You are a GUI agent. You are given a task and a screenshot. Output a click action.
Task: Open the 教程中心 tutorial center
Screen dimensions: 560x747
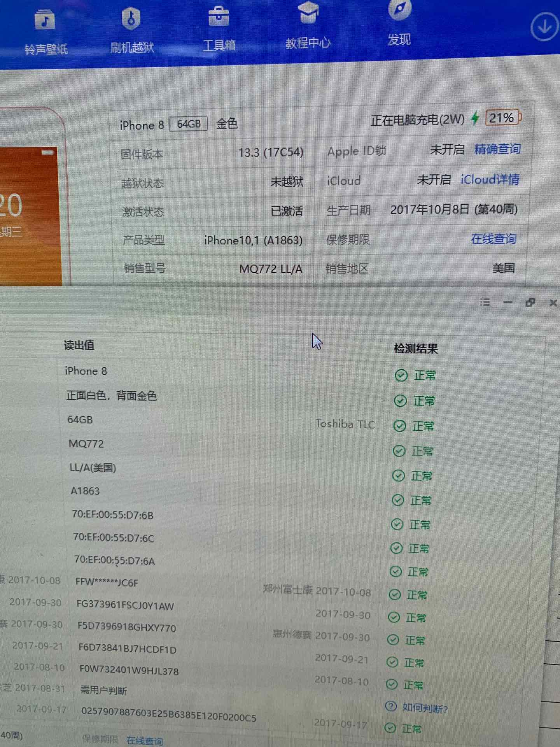click(x=308, y=26)
